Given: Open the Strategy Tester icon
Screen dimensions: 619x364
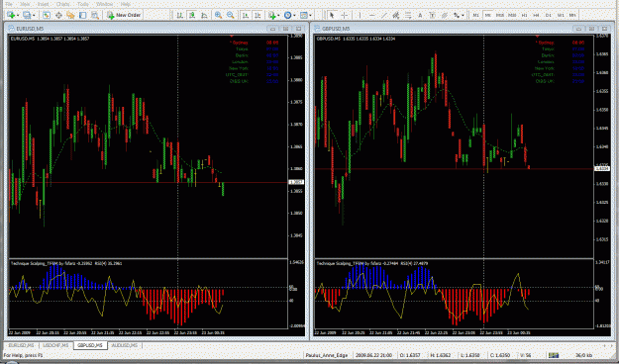Looking at the screenshot, I should [95, 15].
